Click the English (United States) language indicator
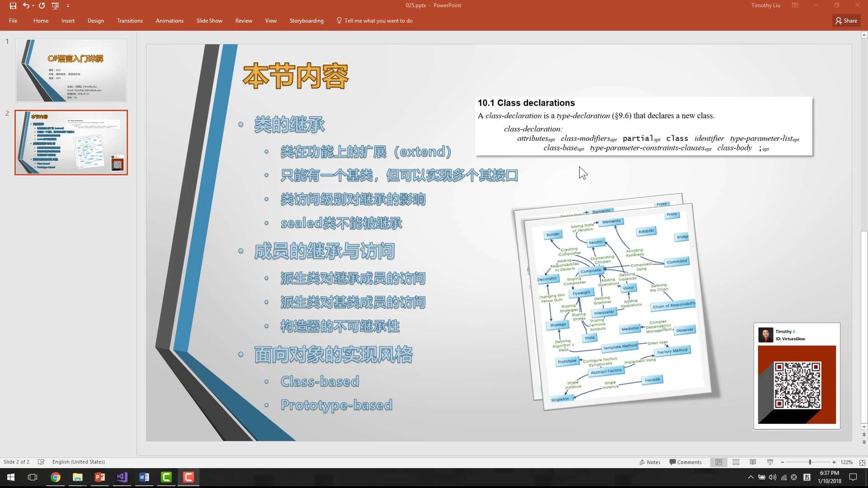Screen dimensions: 868x488 pos(79,462)
